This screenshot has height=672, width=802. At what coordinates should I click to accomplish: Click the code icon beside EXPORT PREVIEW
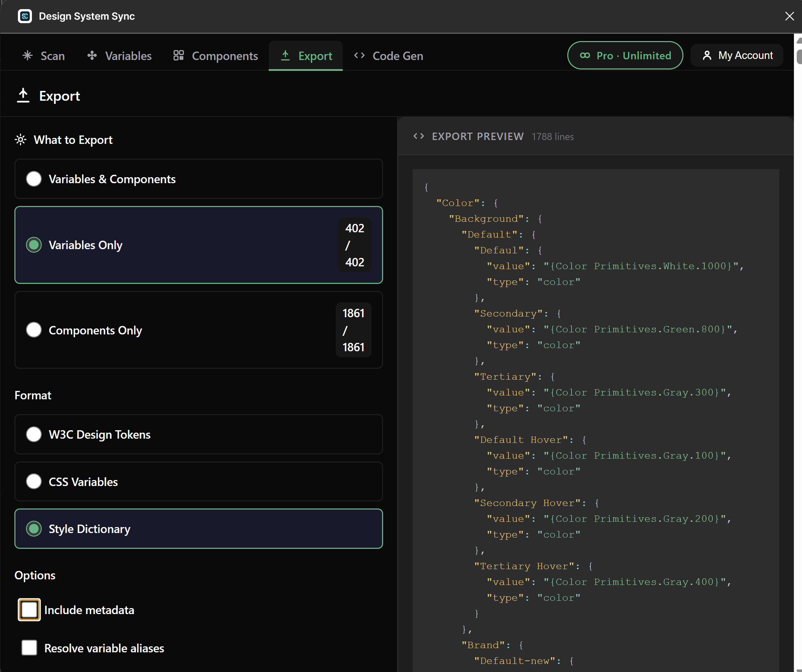419,136
